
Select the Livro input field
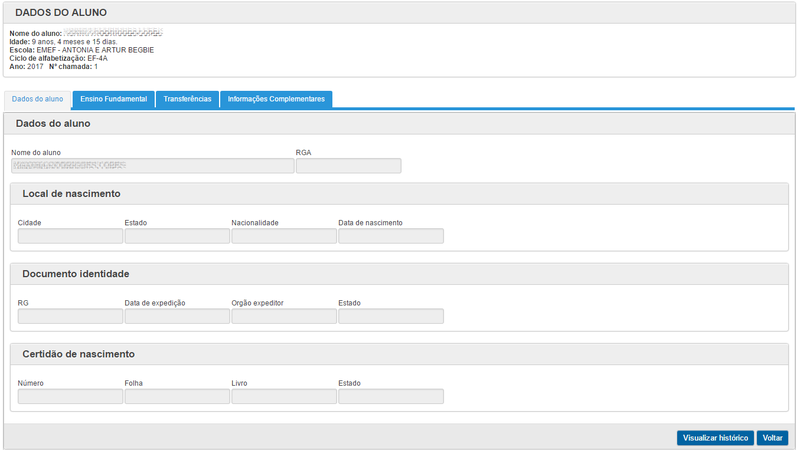coord(284,396)
